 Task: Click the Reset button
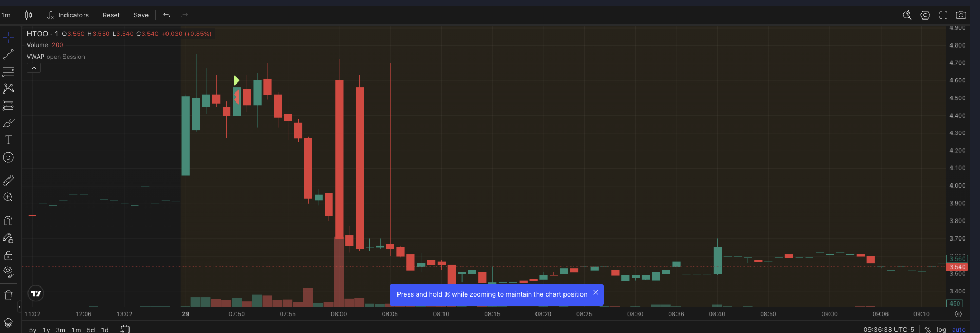click(x=111, y=15)
